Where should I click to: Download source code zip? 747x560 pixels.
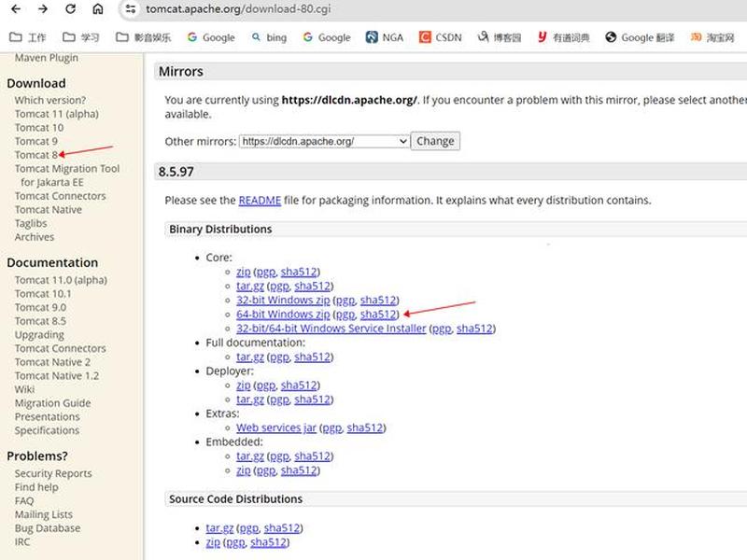[213, 542]
